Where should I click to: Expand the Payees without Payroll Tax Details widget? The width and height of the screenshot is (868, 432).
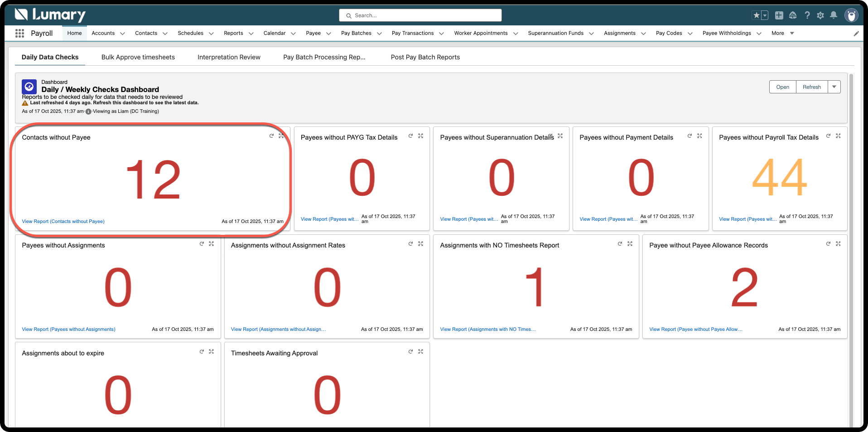click(x=838, y=136)
